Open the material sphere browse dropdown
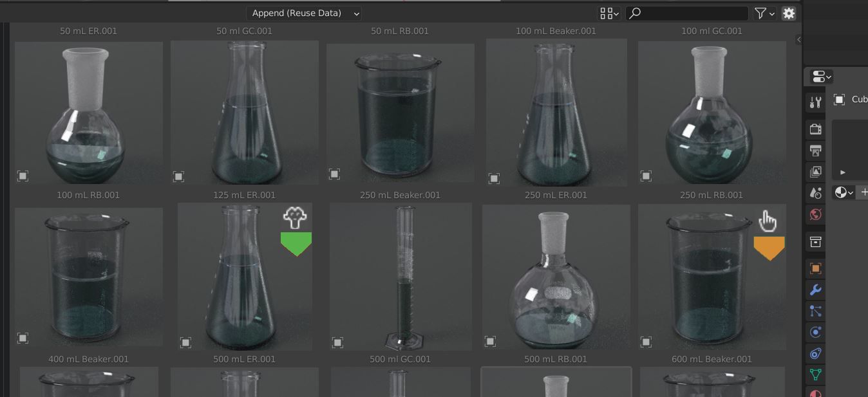 tap(844, 192)
